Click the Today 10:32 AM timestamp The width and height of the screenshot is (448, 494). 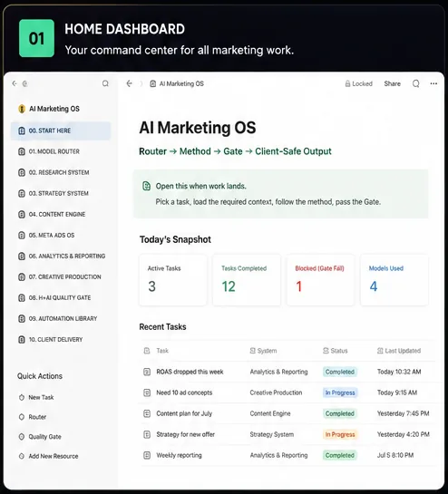[x=399, y=372]
